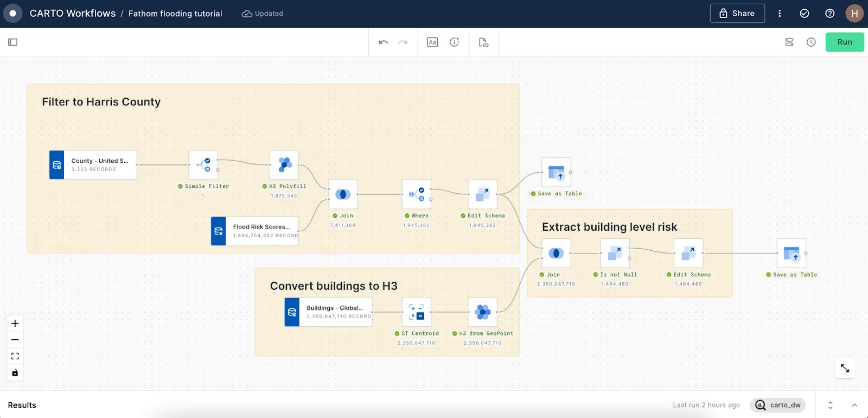The image size is (868, 418).
Task: Select the Flood Risk Scores source node
Action: 255,231
